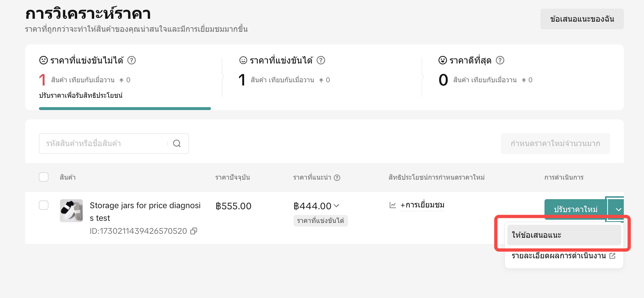
Task: Toggle dropdown arrow next to ปรับราคาใหม่
Action: [x=618, y=209]
